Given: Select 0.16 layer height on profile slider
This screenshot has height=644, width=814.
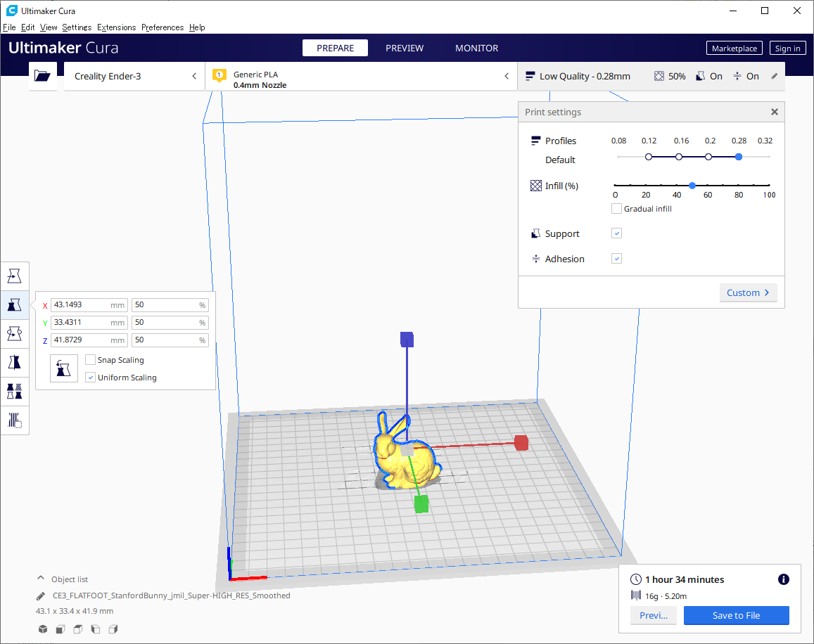Looking at the screenshot, I should (678, 157).
